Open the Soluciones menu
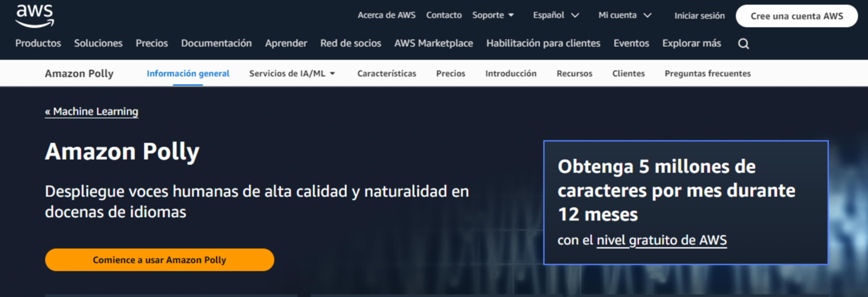 [x=98, y=43]
